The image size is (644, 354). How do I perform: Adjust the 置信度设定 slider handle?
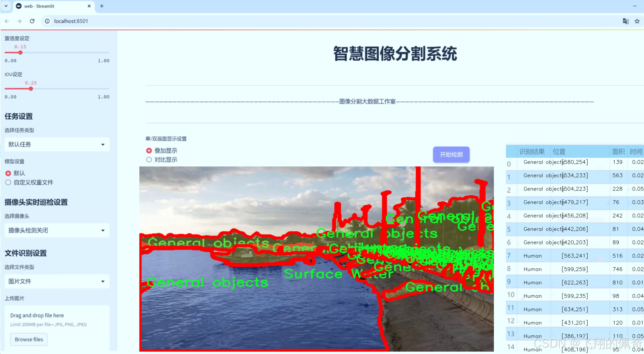pos(21,53)
